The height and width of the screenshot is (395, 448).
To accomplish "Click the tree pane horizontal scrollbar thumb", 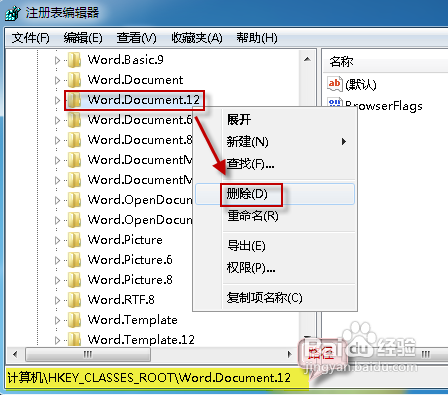I will tap(88, 354).
